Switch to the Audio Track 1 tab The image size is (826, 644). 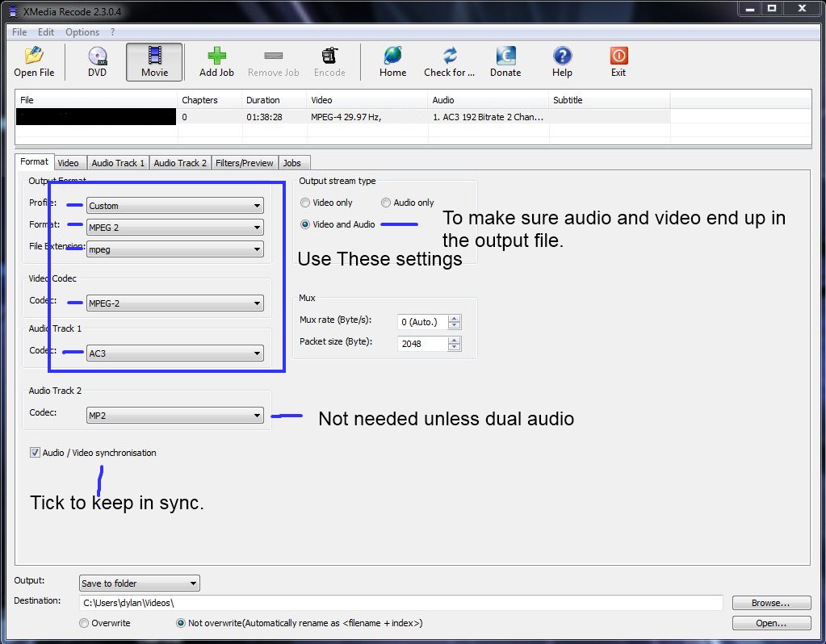click(x=118, y=163)
